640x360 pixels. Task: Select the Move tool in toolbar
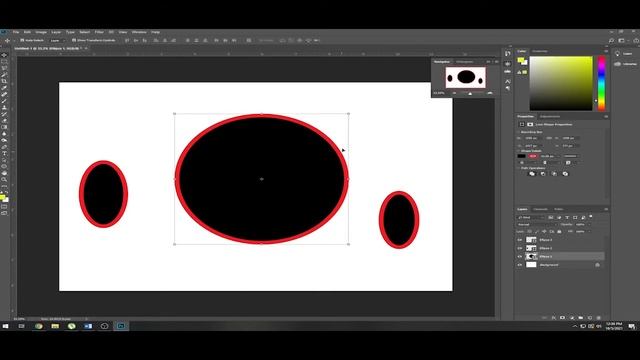click(x=4, y=55)
